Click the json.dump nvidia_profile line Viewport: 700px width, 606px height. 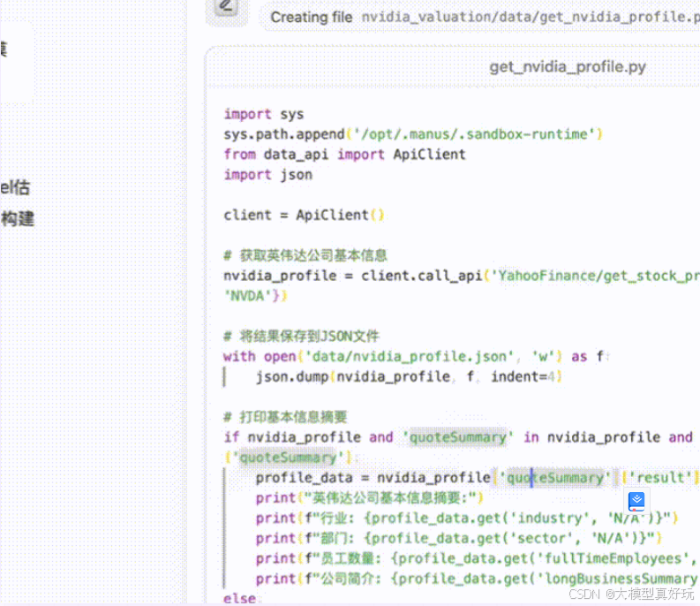click(x=409, y=376)
